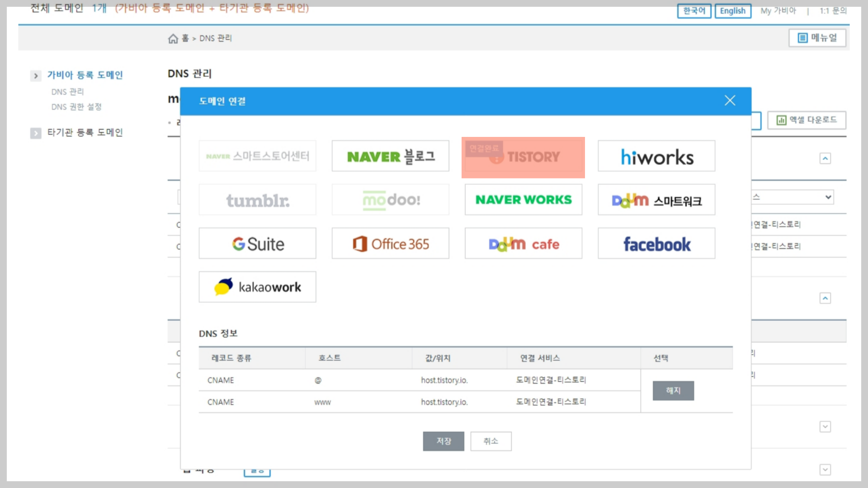Image resolution: width=868 pixels, height=488 pixels.
Task: Click the 취소 cancel button
Action: click(x=491, y=441)
